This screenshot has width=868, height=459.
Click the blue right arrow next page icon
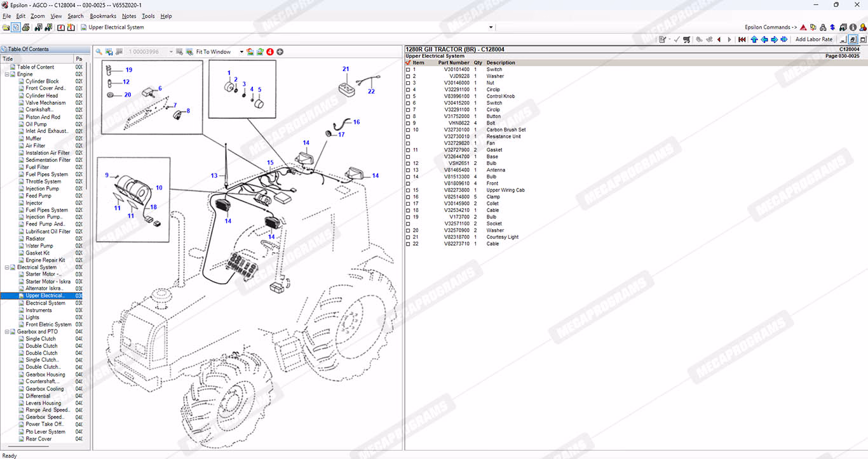pyautogui.click(x=774, y=39)
